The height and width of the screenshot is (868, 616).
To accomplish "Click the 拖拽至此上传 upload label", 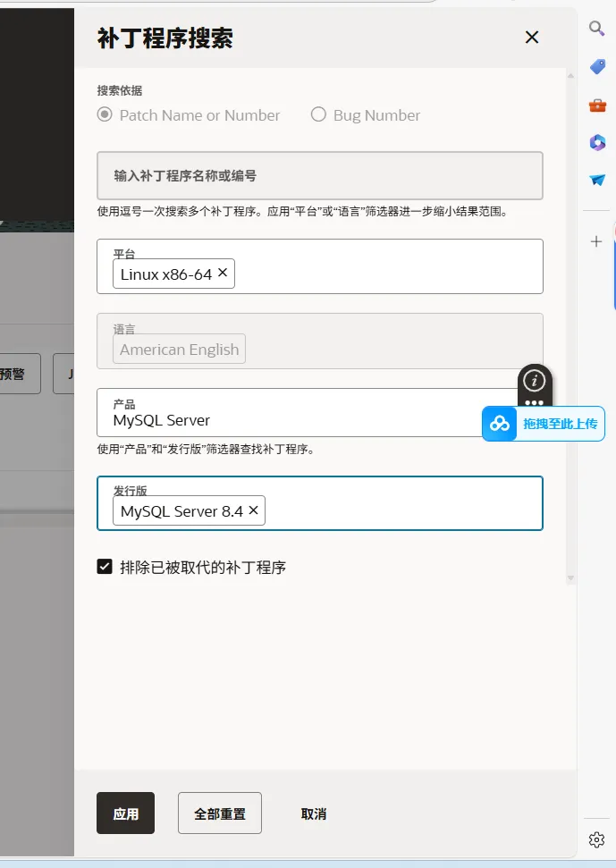I will click(560, 424).
